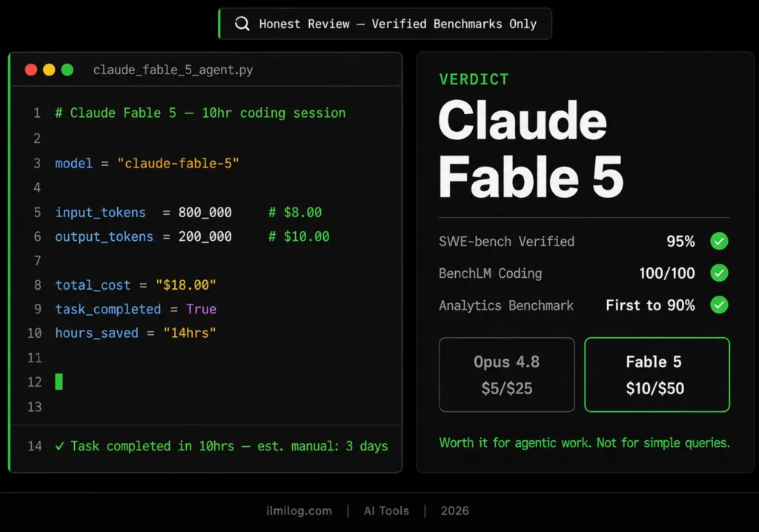Click the # $10.00 comment
Image resolution: width=759 pixels, height=532 pixels.
coord(299,236)
